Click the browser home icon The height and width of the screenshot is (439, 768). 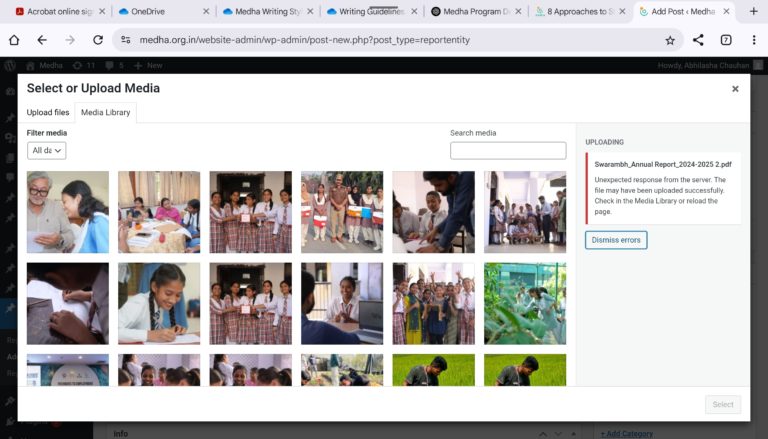coord(14,40)
